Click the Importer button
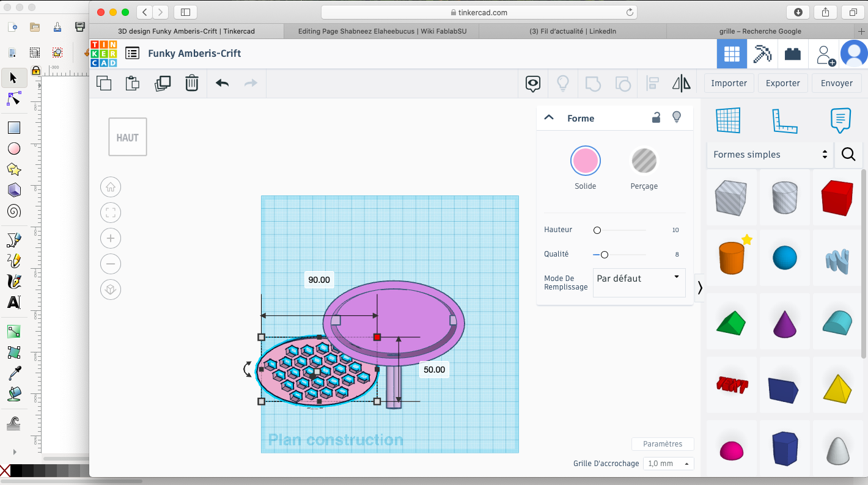Image resolution: width=868 pixels, height=485 pixels. (x=729, y=83)
